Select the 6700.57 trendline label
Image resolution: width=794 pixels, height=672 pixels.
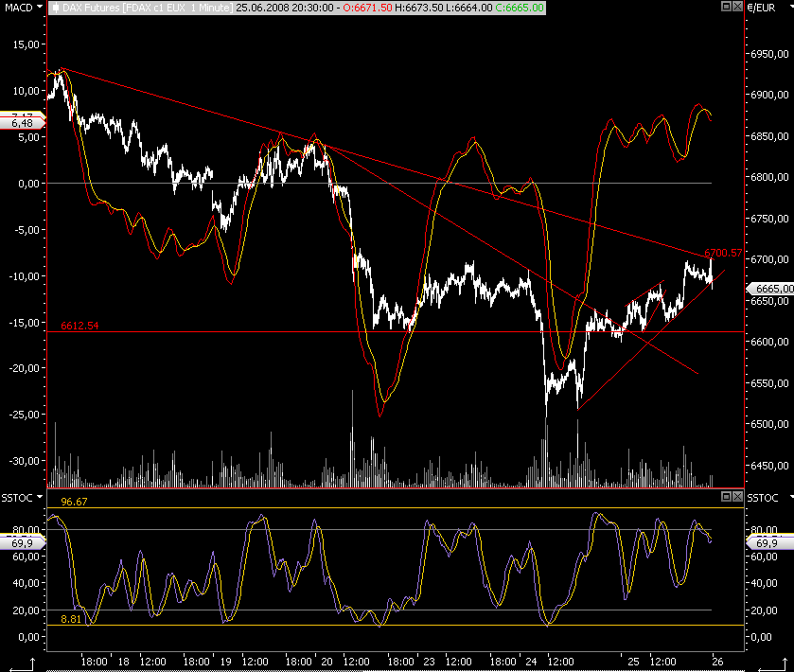723,253
